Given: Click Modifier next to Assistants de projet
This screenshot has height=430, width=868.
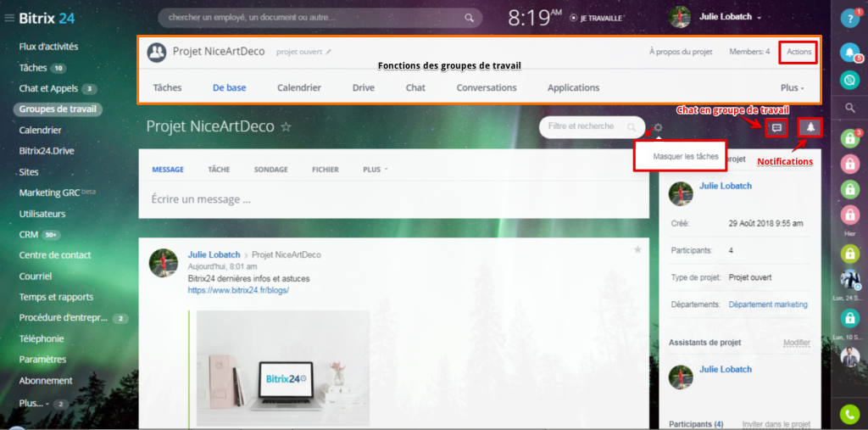Looking at the screenshot, I should tap(797, 343).
